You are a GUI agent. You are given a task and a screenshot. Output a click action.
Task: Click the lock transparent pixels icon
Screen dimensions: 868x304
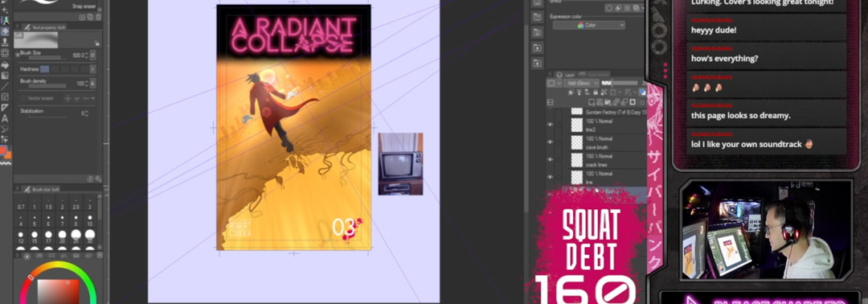pyautogui.click(x=604, y=92)
